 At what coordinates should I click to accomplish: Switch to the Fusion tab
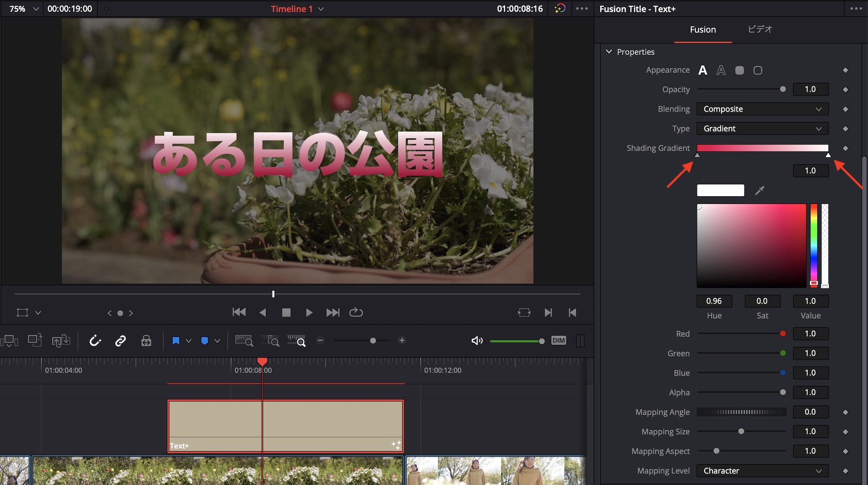[x=703, y=30]
